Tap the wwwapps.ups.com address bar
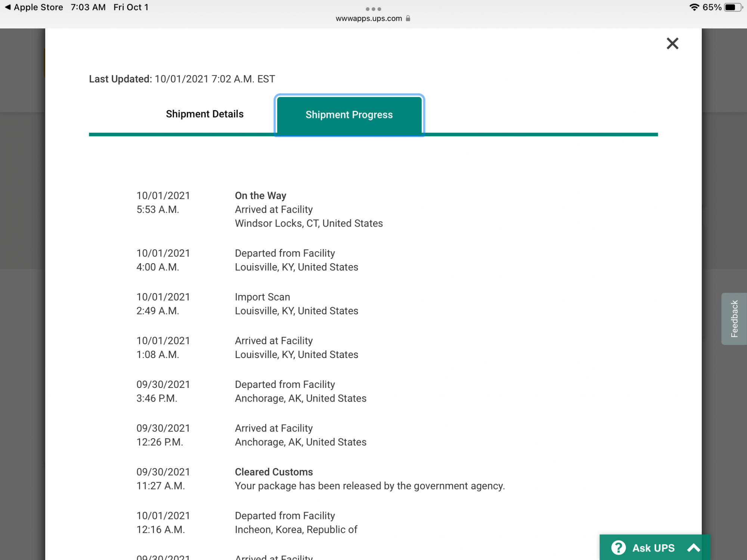 coord(369,18)
